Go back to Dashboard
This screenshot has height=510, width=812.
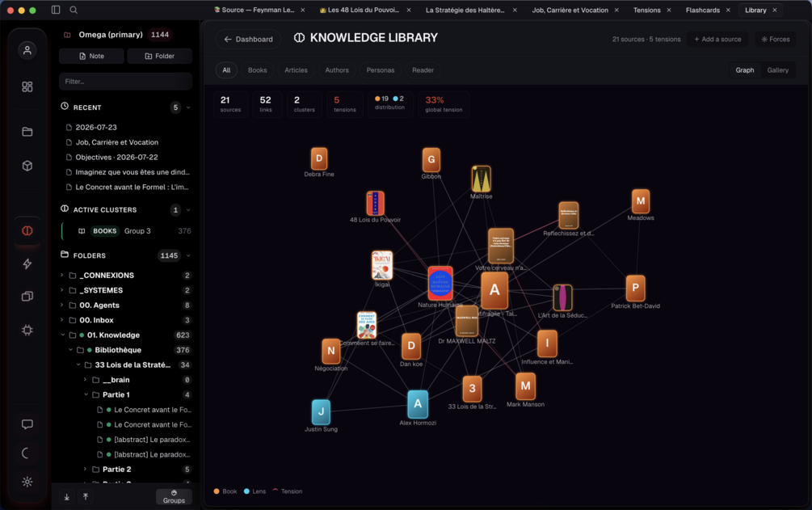248,39
